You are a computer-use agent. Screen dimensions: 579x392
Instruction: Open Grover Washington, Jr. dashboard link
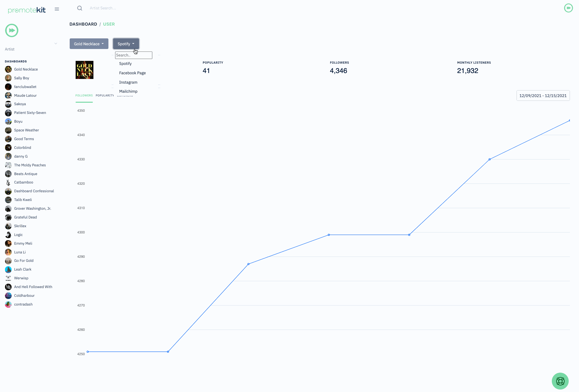(x=32, y=208)
